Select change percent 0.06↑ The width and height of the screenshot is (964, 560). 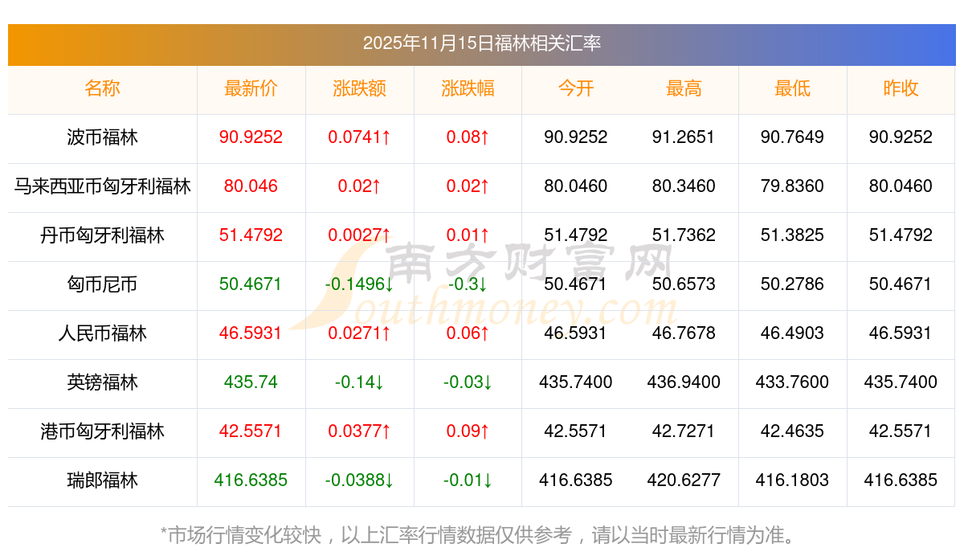[x=468, y=333]
